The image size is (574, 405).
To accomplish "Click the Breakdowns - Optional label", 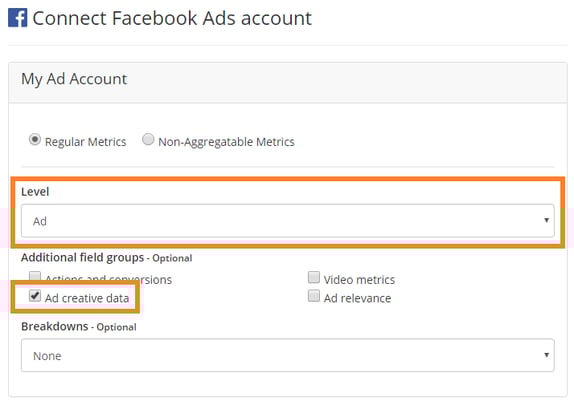I will pos(79,326).
